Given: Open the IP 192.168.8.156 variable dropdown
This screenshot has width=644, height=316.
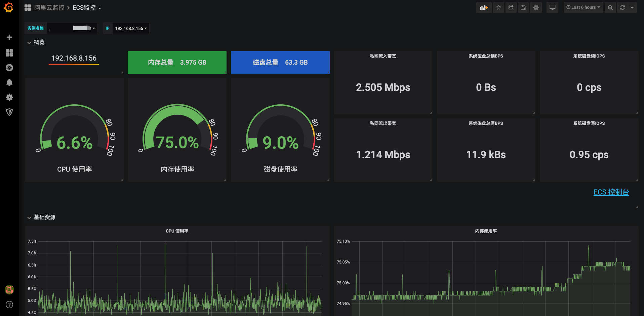Looking at the screenshot, I should (x=131, y=28).
